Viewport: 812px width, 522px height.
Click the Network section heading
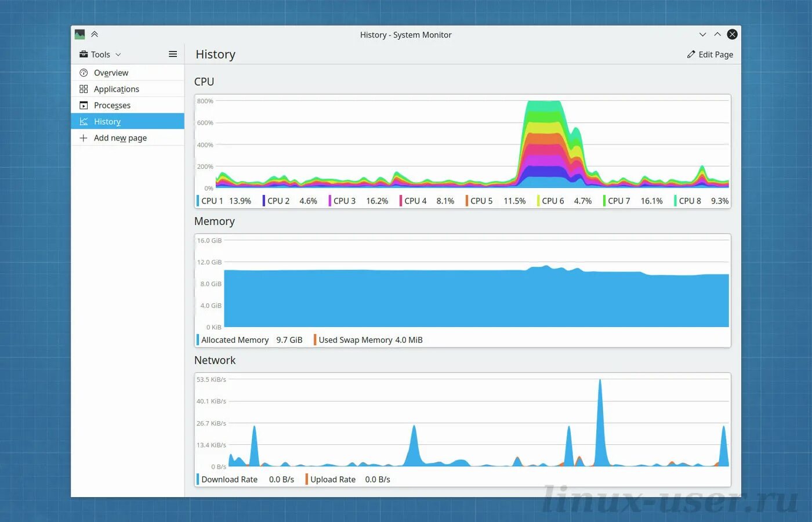tap(215, 360)
